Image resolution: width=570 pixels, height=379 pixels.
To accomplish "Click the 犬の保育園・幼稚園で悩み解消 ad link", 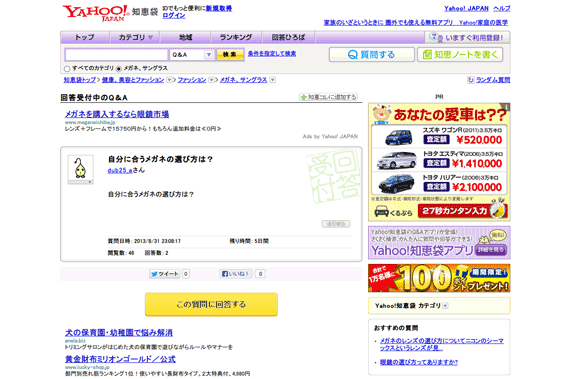I will [119, 332].
